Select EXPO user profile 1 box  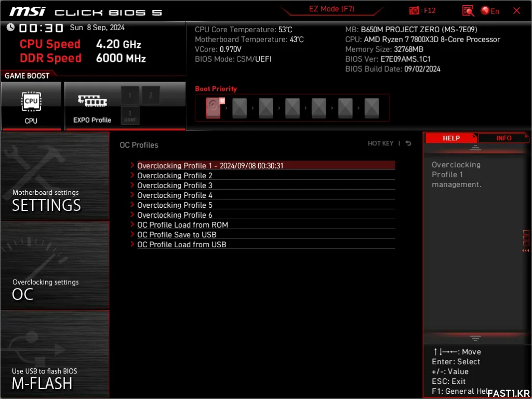tap(130, 115)
